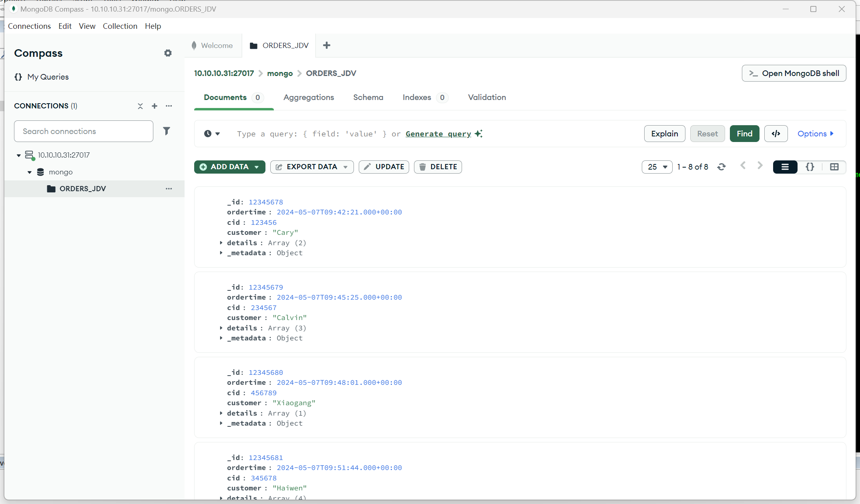Open the connections filter funnel icon
The image size is (860, 504).
click(x=167, y=131)
